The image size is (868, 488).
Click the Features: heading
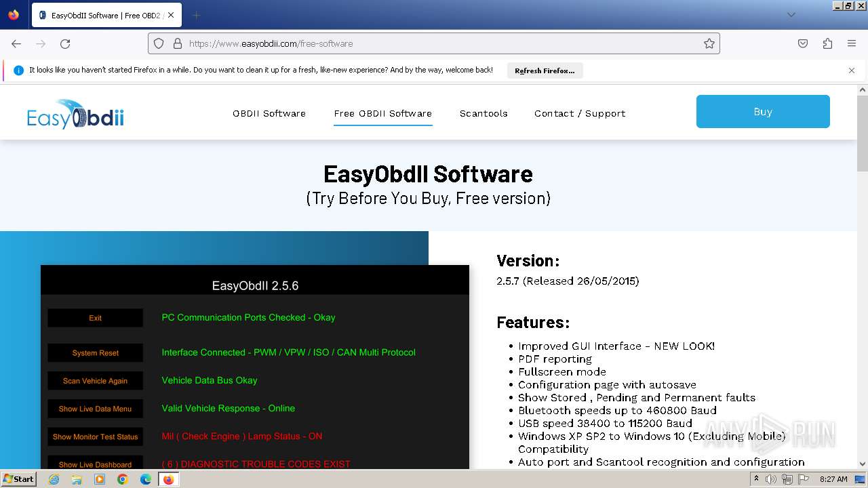pyautogui.click(x=533, y=322)
